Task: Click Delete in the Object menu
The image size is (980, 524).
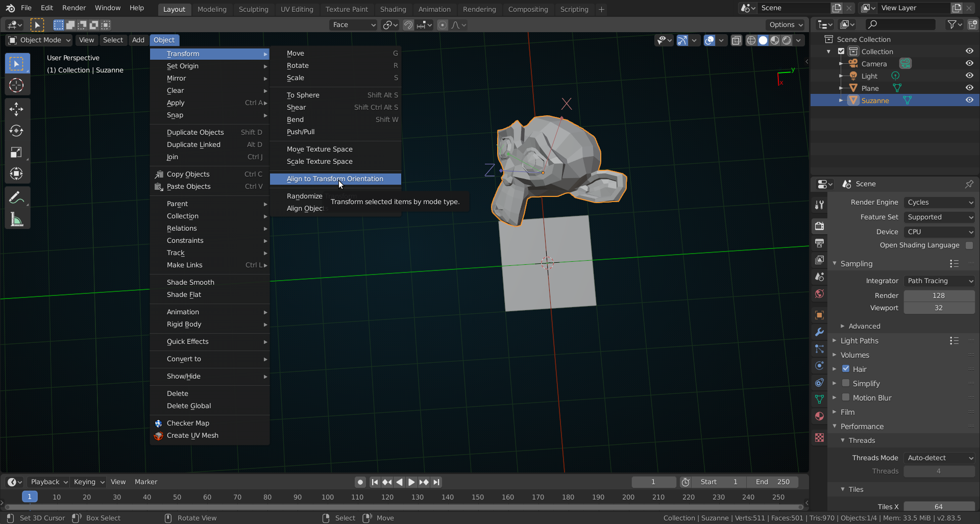Action: pos(178,393)
